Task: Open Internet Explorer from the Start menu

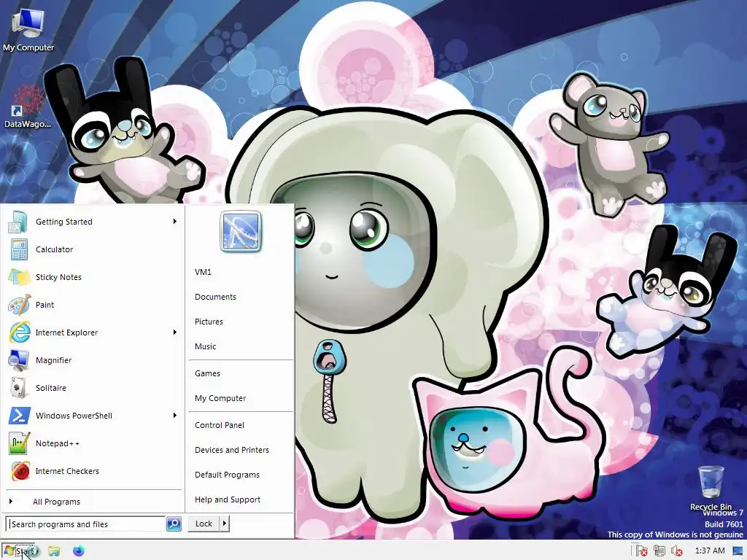Action: [x=93, y=332]
